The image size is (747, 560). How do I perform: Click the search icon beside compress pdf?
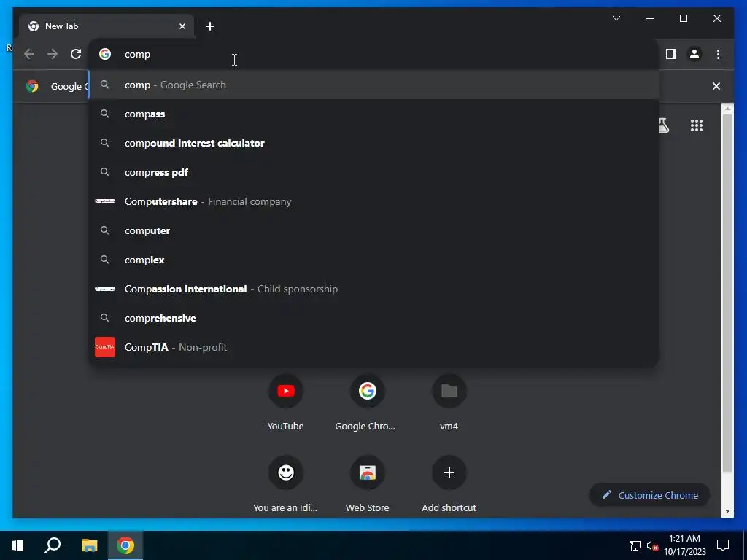pos(105,172)
